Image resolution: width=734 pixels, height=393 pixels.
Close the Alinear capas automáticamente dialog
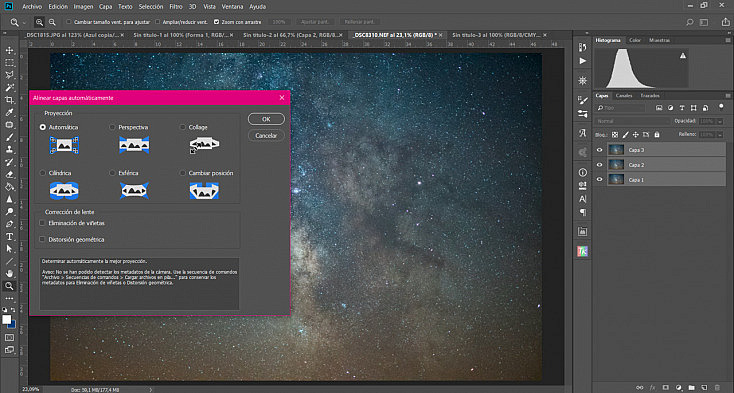pyautogui.click(x=282, y=98)
